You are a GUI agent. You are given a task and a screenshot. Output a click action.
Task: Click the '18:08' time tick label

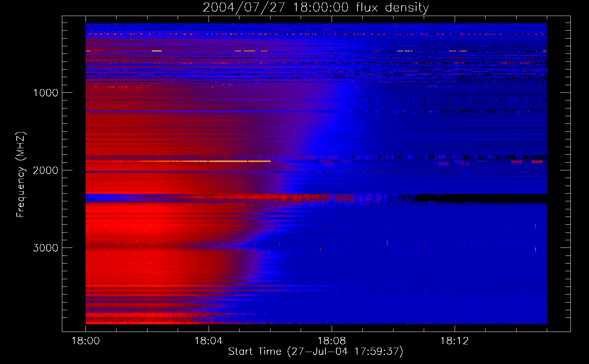(x=332, y=341)
